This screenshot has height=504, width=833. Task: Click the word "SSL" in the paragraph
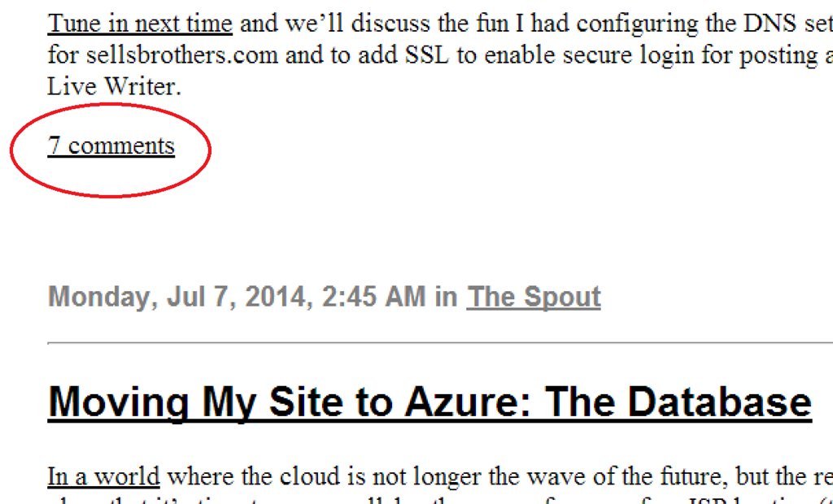427,55
